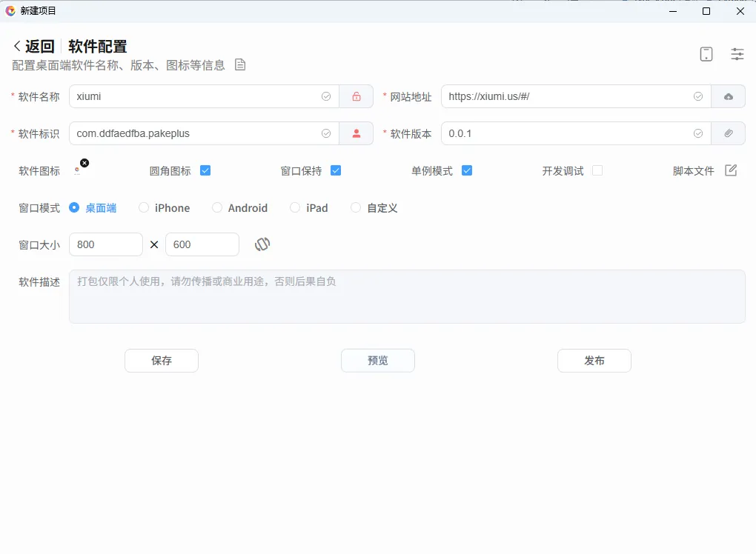Click the window height field showing 600
Viewport: 756px width, 554px height.
pyautogui.click(x=202, y=244)
